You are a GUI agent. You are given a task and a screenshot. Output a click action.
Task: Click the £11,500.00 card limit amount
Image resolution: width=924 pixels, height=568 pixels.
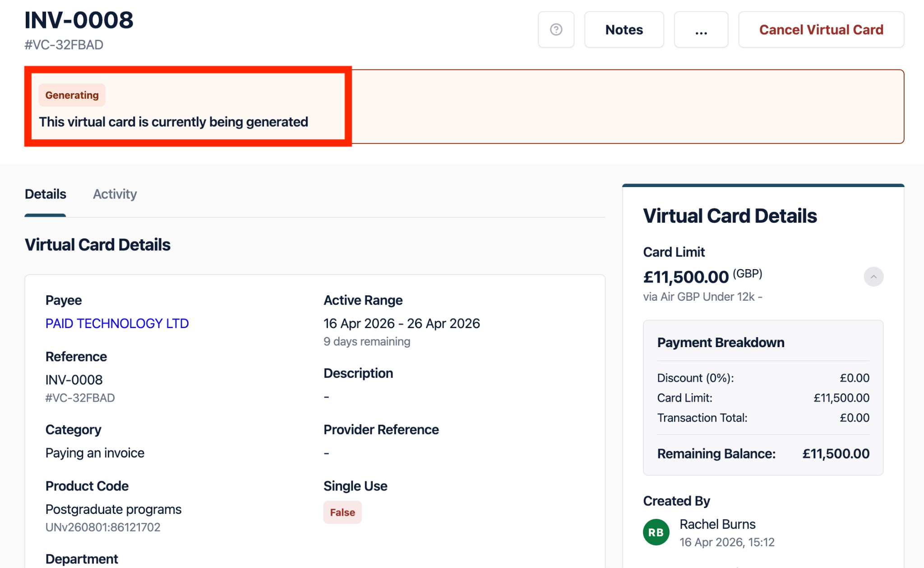[x=686, y=277]
